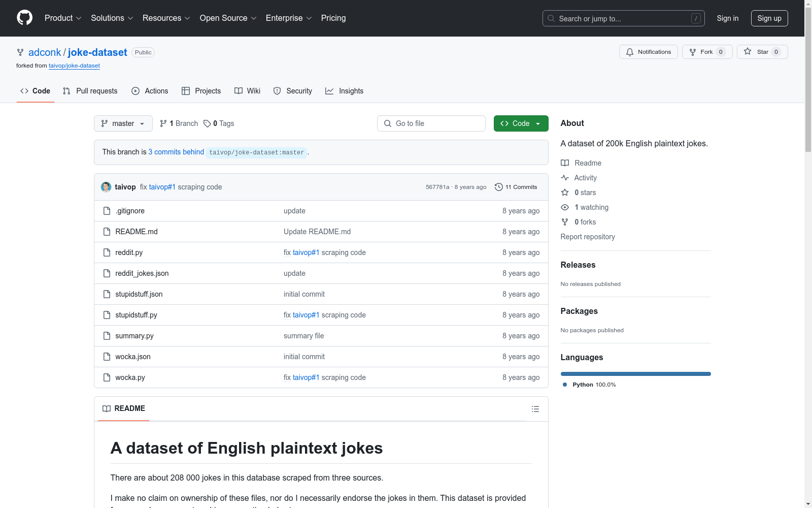
Task: Click the Releases heading link
Action: point(578,265)
